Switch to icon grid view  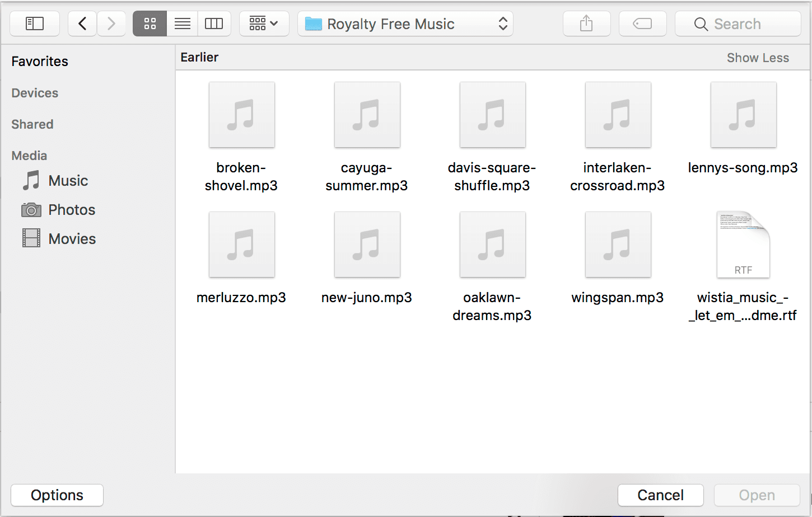[x=149, y=23]
